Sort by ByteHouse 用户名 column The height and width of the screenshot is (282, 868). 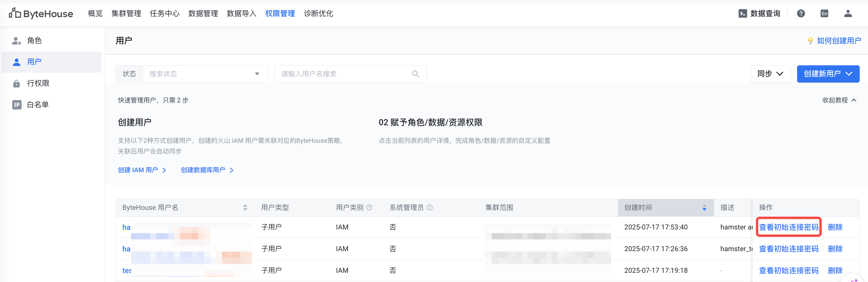pyautogui.click(x=245, y=207)
